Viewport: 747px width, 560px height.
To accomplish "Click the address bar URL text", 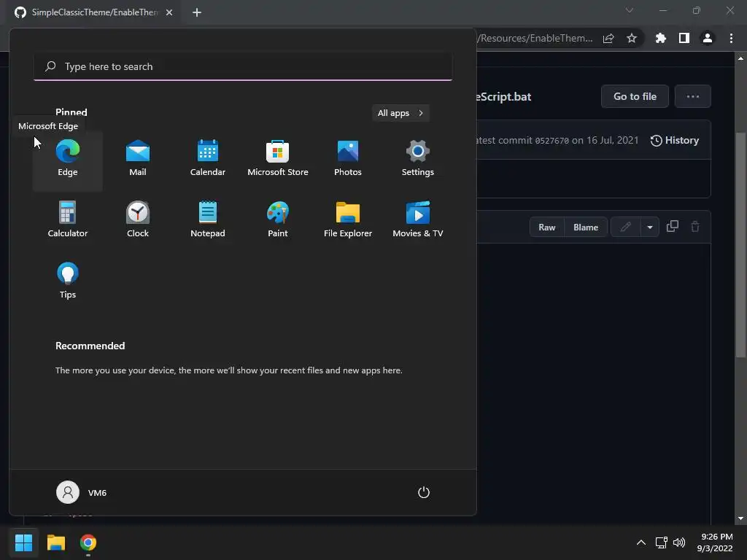I will [x=535, y=38].
